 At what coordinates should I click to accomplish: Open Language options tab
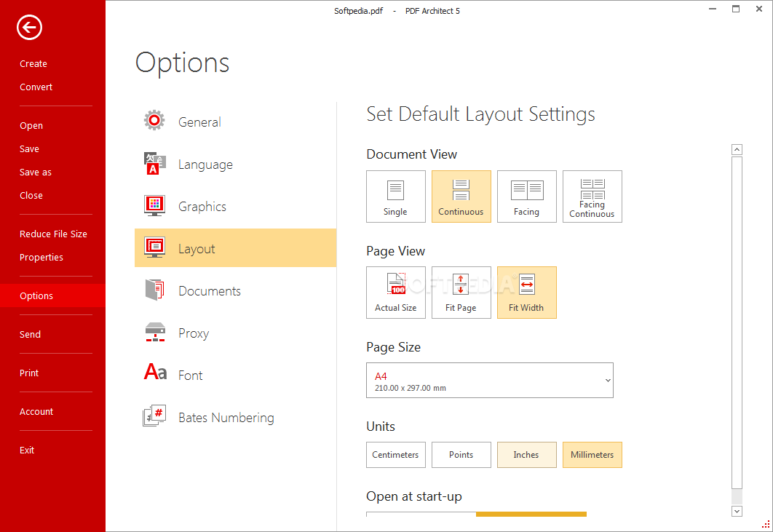coord(235,164)
